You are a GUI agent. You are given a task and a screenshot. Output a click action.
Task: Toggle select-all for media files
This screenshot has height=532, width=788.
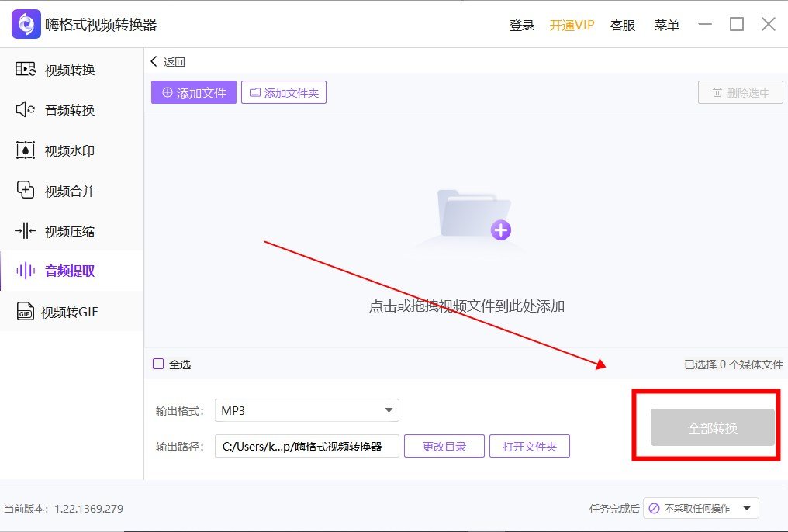point(158,364)
